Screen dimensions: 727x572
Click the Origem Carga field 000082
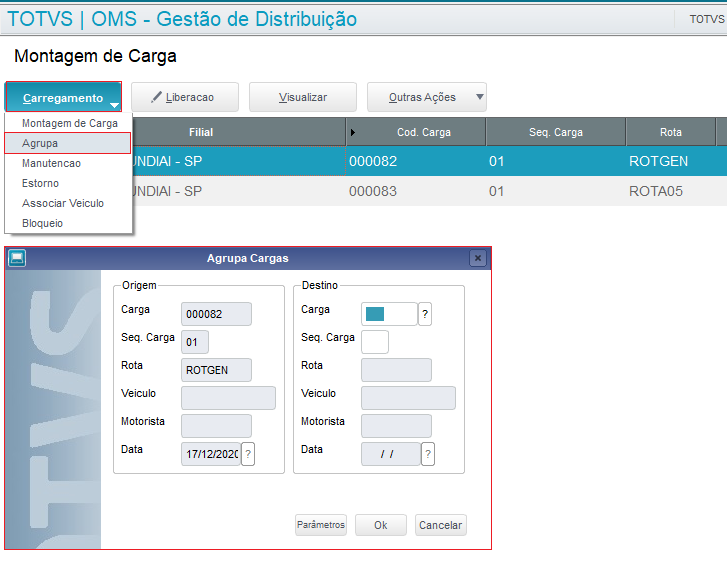tap(216, 314)
